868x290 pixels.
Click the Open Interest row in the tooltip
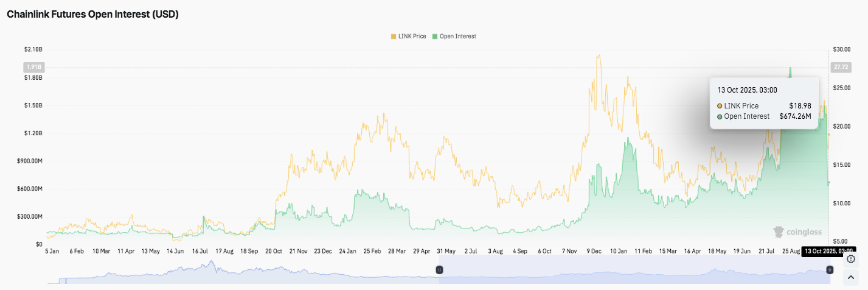[x=764, y=116]
